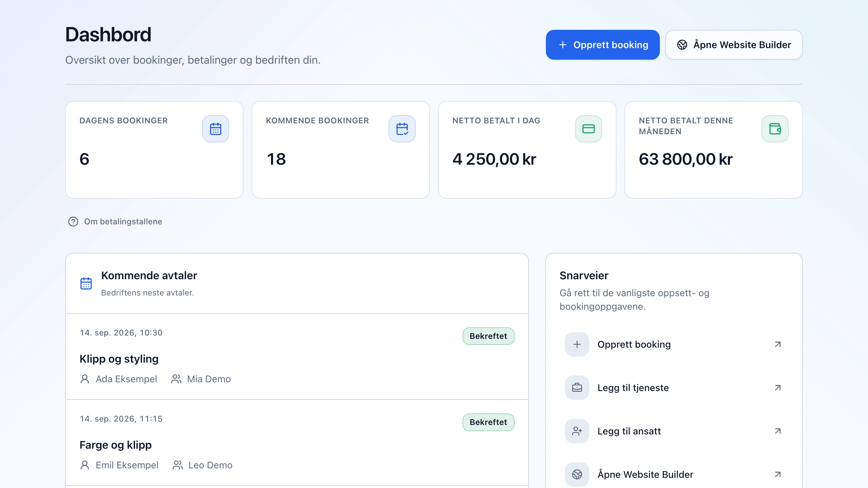Select the customer name Ada Eksempel
Screen dimensions: 868x488
[x=126, y=379]
